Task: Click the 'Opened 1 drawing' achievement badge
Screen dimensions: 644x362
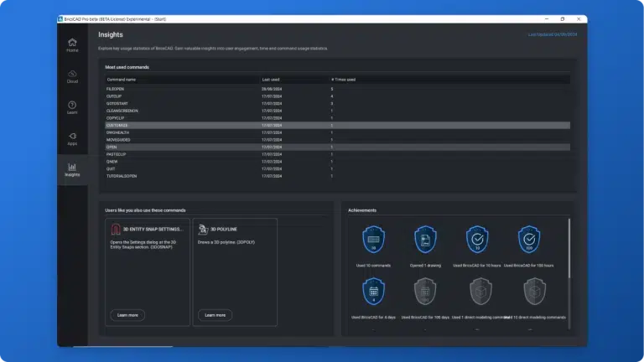Action: 424,240
